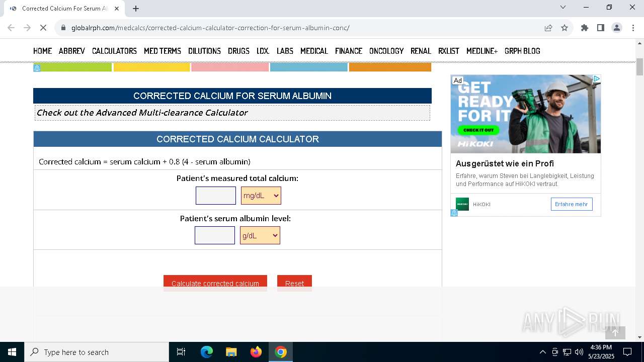The height and width of the screenshot is (362, 644).
Task: Open the DILUTIONS menu
Action: 204,51
